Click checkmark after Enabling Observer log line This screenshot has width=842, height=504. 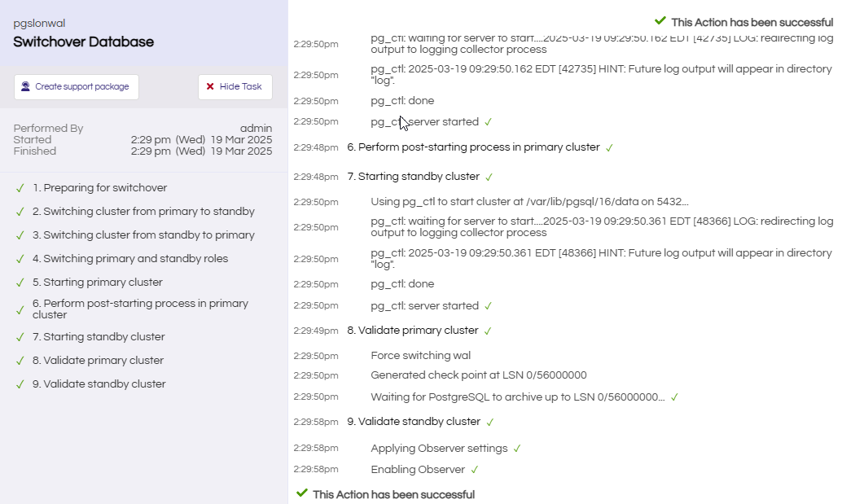[475, 470]
